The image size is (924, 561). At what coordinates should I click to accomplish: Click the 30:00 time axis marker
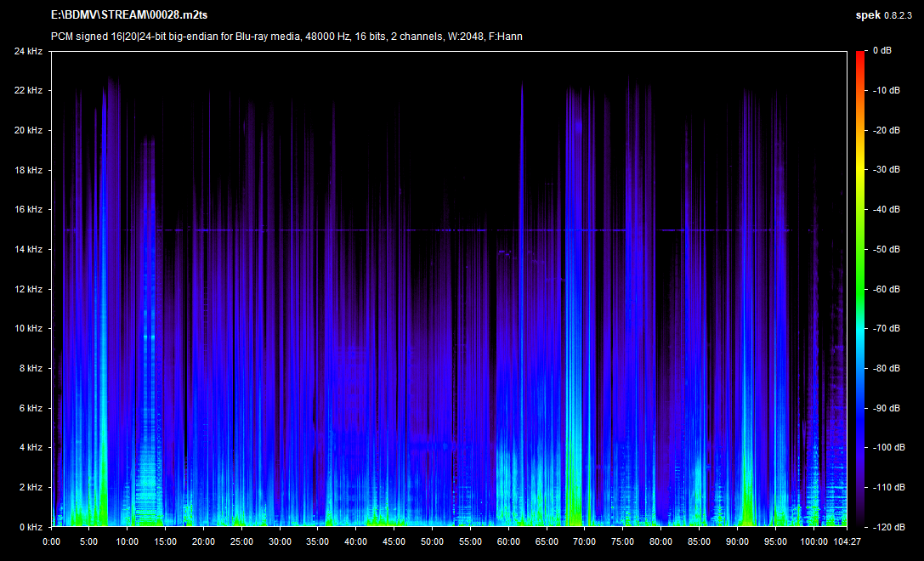[280, 541]
